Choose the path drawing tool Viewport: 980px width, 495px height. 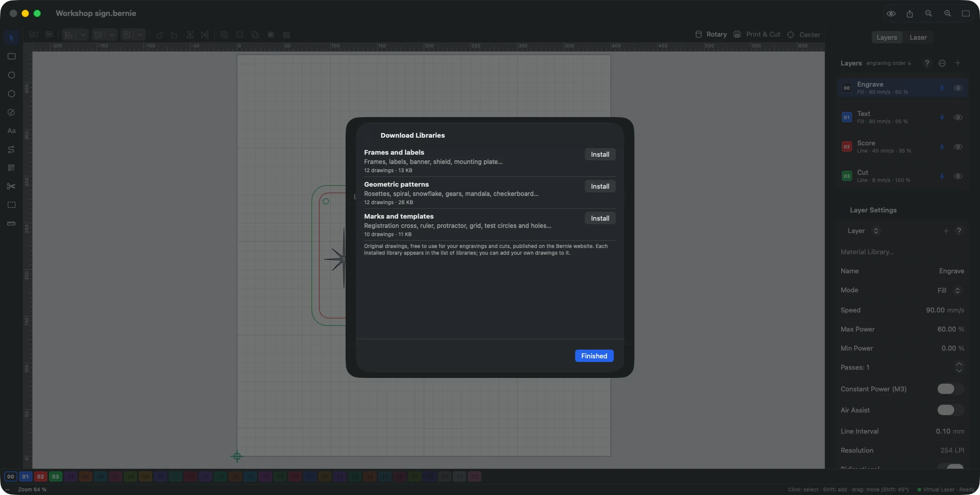coord(11,149)
